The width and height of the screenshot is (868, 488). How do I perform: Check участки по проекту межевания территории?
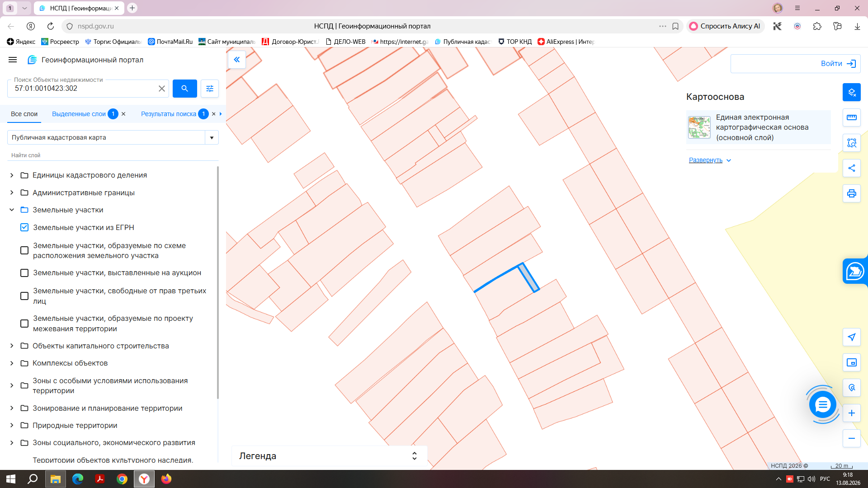tap(24, 324)
